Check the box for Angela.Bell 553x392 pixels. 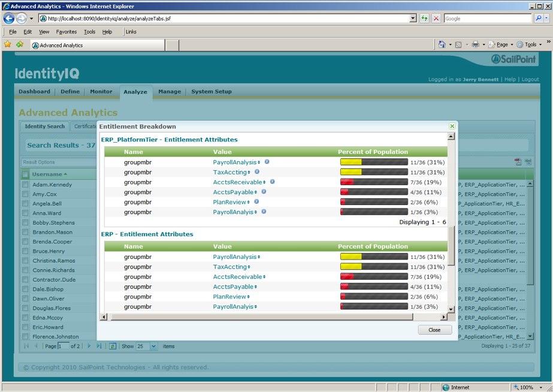coord(25,204)
